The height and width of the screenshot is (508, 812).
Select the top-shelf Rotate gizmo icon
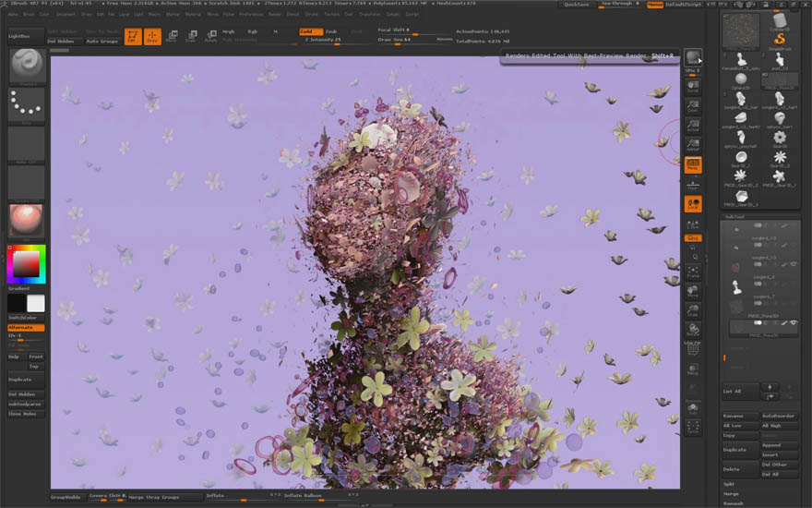pyautogui.click(x=210, y=36)
